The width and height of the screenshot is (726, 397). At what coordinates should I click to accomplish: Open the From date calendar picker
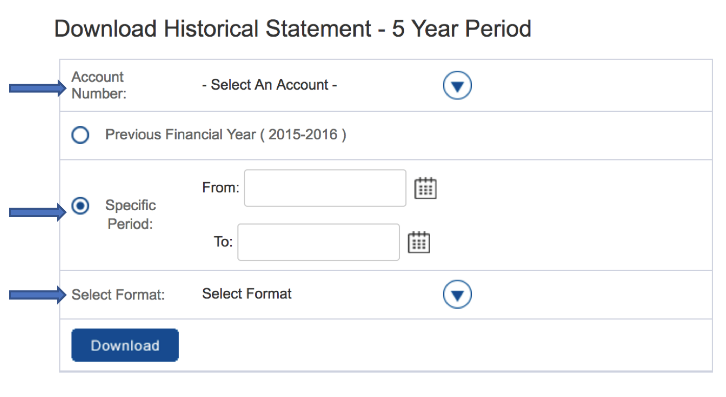pos(425,188)
